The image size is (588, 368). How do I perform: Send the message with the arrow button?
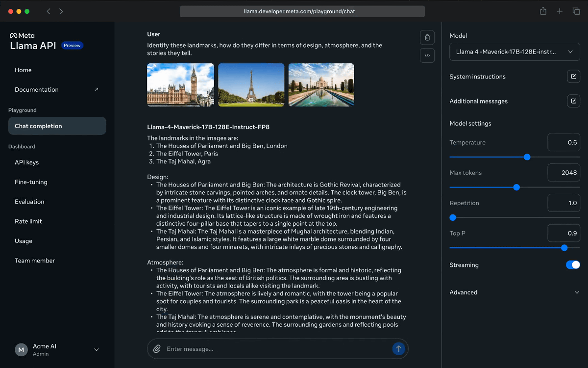click(398, 349)
